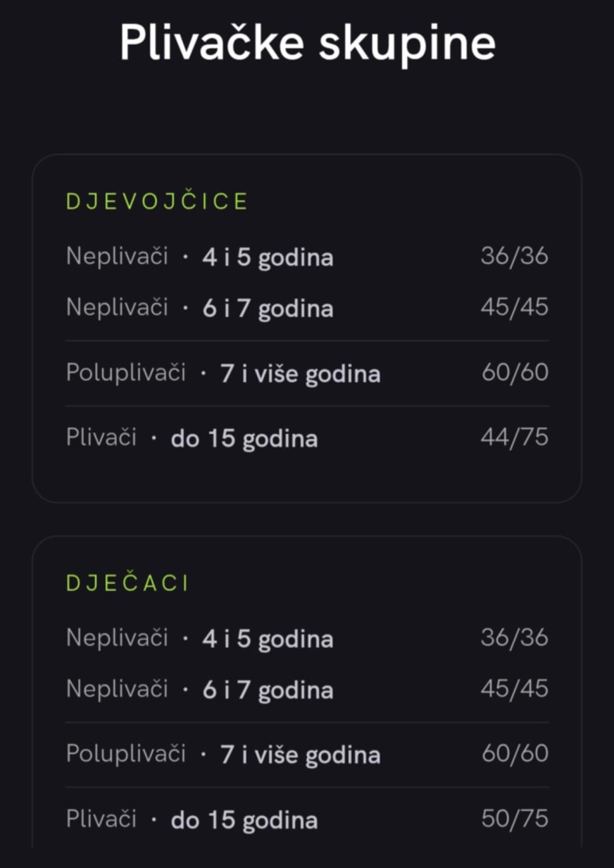Click the 45/45 count under DJEČACI
Viewport: 614px width, 868px height.
click(514, 688)
